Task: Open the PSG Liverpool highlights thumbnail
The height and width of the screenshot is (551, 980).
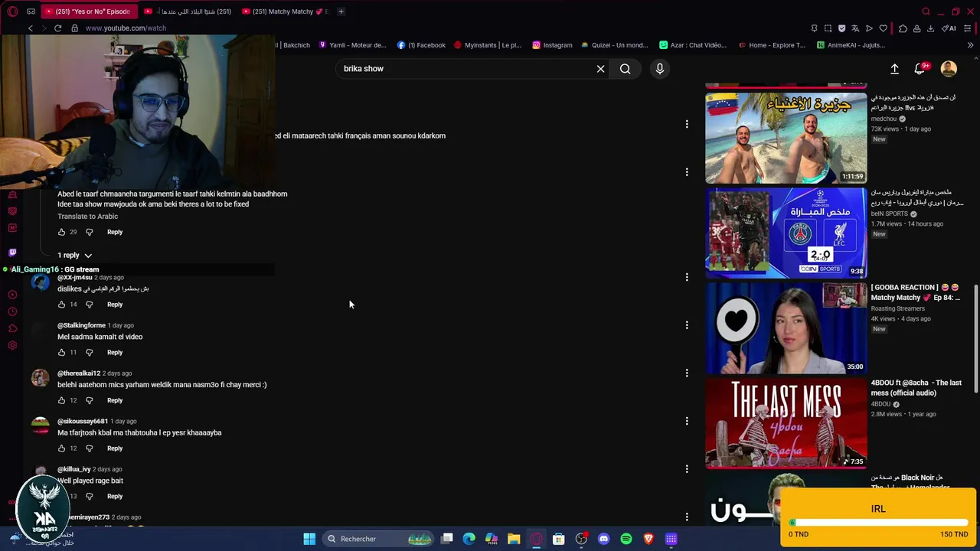Action: [786, 233]
